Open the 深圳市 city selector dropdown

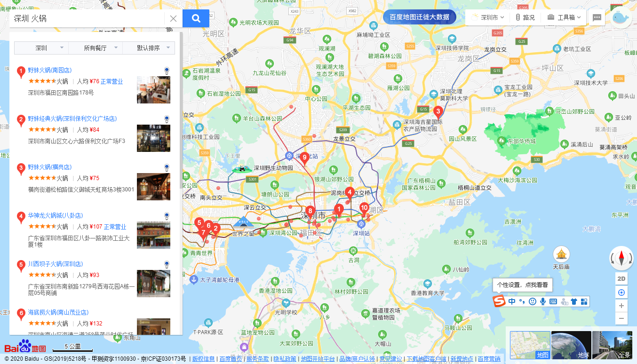coord(488,17)
